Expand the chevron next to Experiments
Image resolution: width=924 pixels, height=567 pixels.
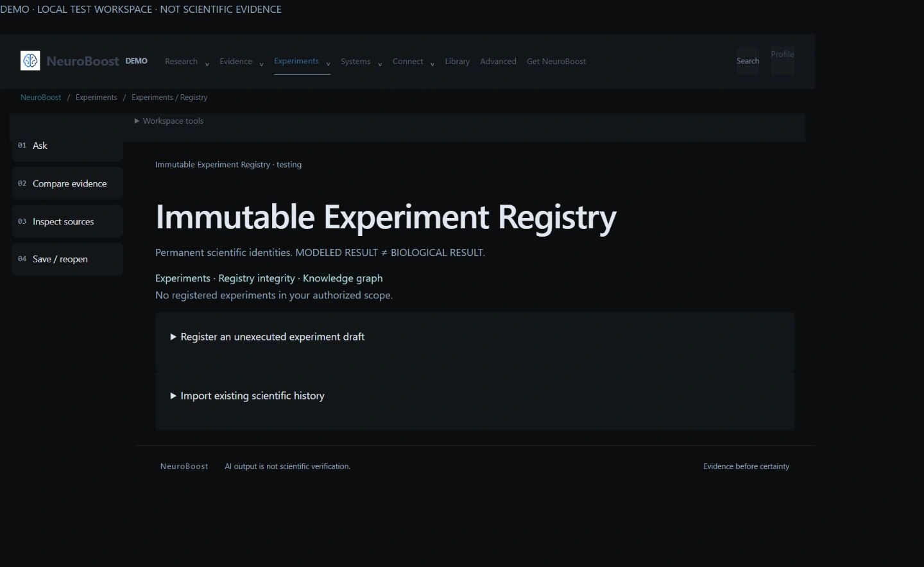pyautogui.click(x=328, y=64)
